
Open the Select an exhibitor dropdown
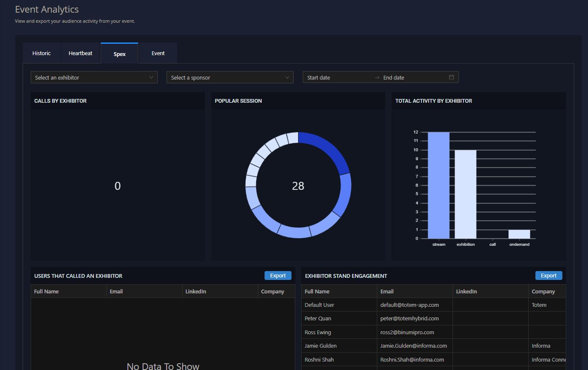click(x=94, y=77)
